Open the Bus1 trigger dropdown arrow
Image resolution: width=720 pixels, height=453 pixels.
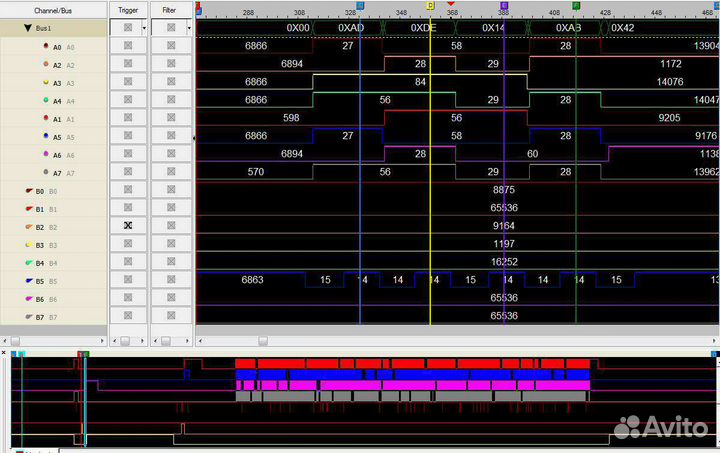point(144,29)
